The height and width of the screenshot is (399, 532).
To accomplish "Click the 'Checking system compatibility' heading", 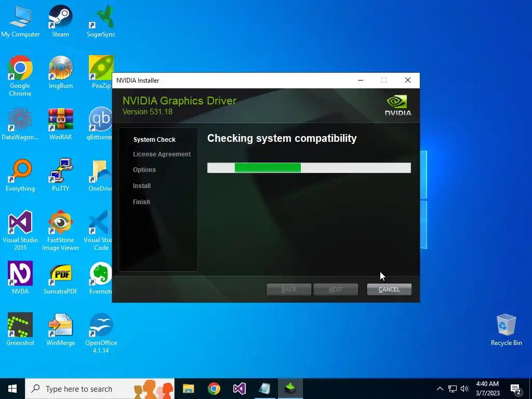I will [282, 138].
